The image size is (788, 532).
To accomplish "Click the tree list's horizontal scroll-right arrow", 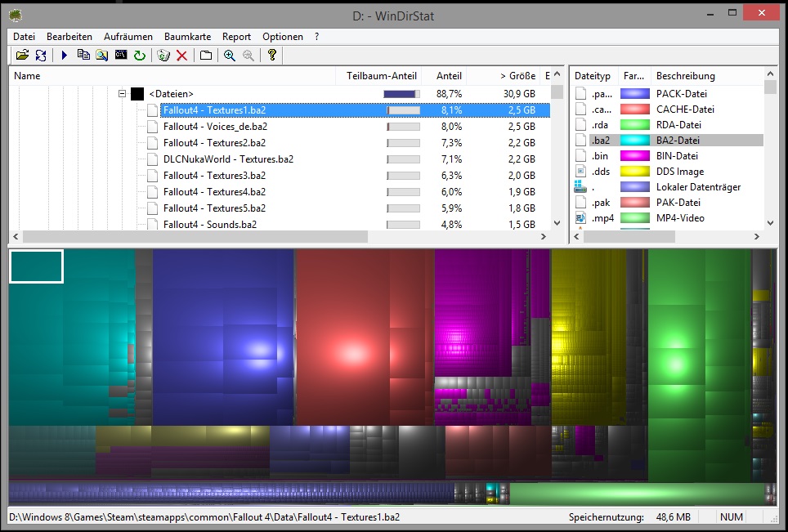I will click(x=544, y=236).
